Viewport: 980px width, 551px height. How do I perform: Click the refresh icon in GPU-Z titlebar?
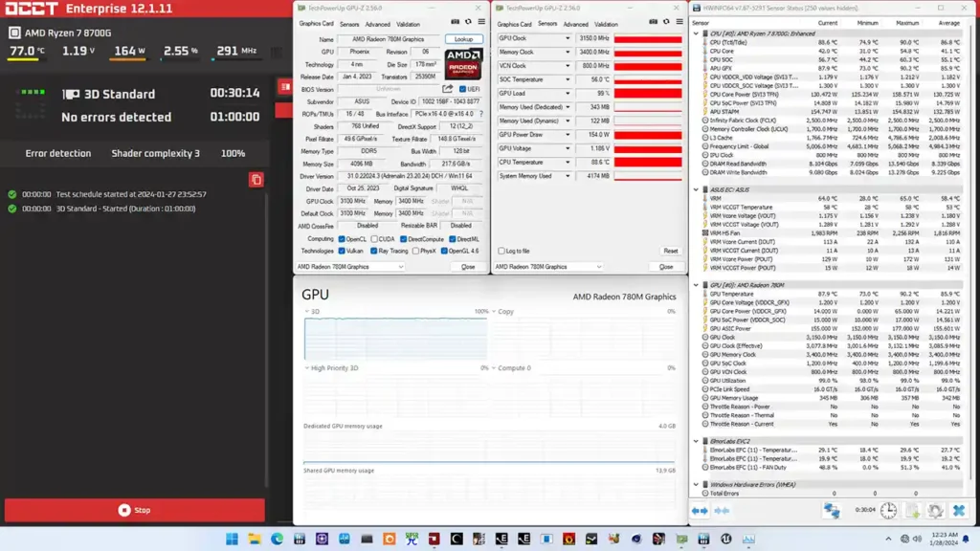click(x=467, y=22)
